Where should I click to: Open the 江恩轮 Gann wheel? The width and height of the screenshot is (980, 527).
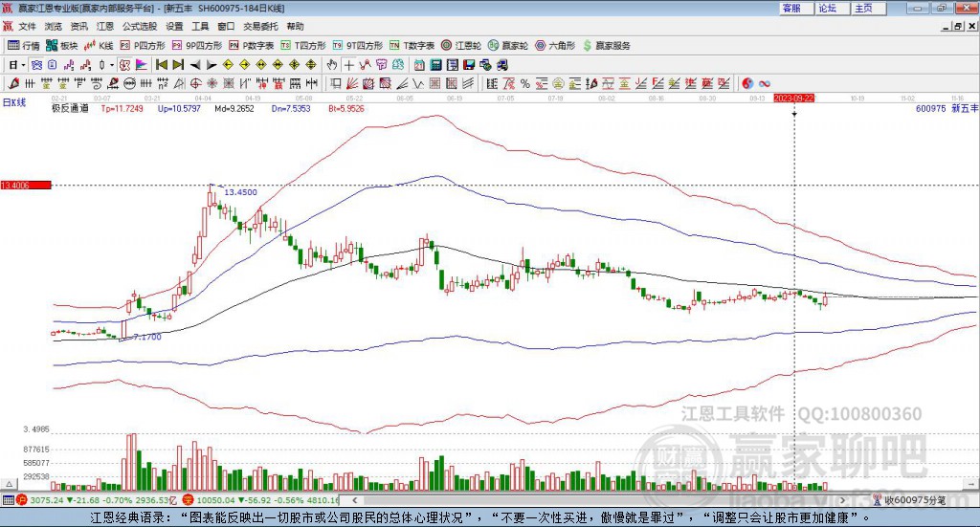coord(461,46)
